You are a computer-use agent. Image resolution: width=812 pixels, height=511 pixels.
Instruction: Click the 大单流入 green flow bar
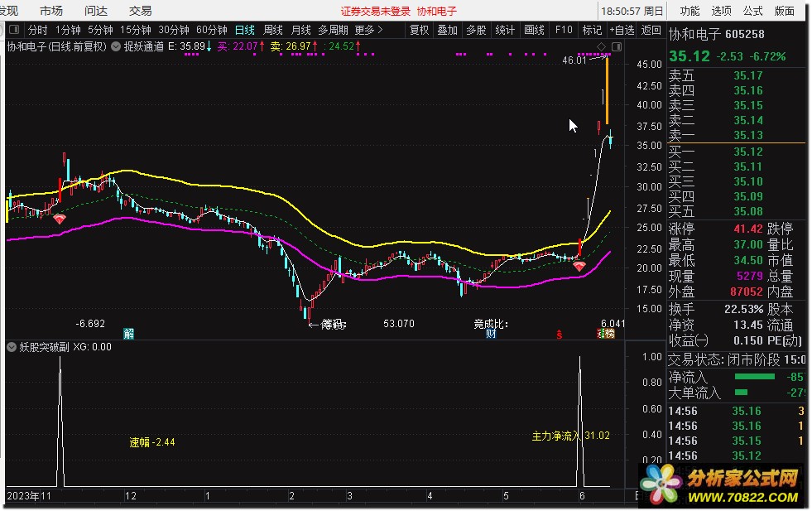click(741, 393)
